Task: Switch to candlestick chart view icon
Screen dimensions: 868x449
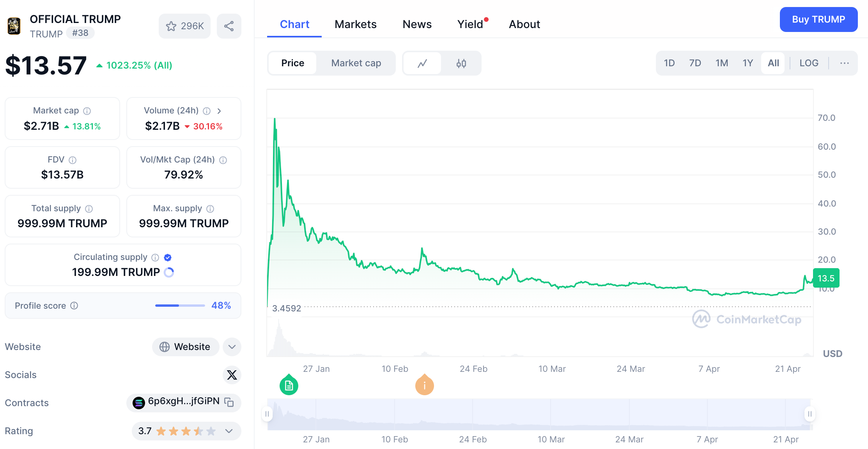Action: (x=461, y=63)
